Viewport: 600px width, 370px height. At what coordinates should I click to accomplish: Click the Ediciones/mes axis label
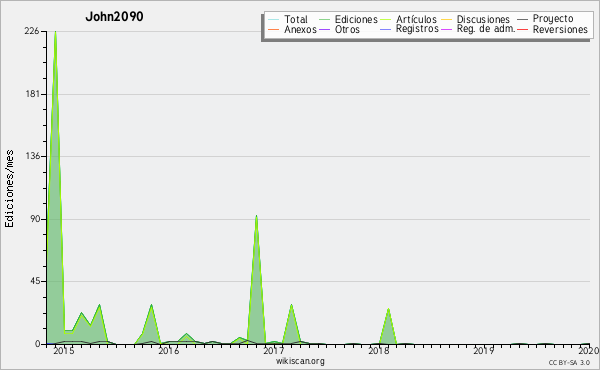9,189
